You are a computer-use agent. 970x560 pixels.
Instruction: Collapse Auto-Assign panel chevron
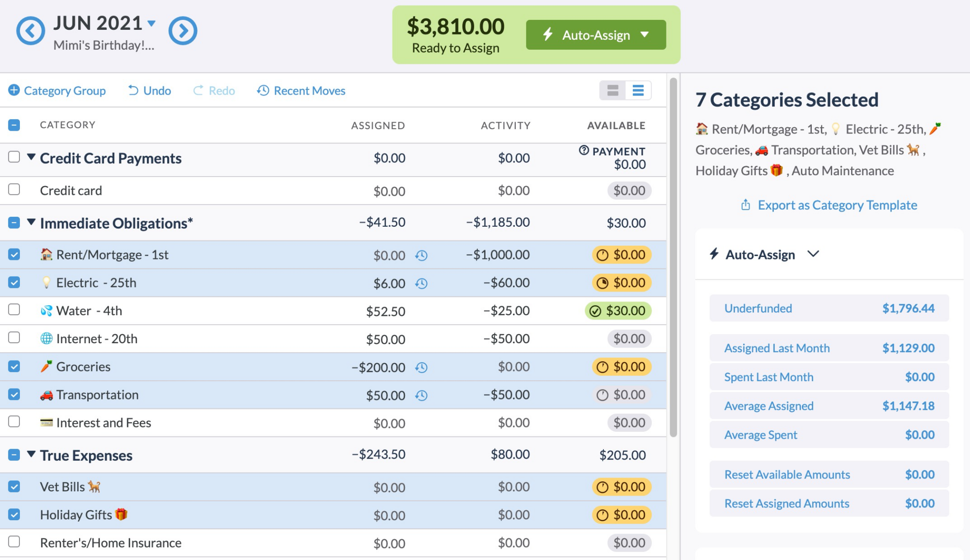813,254
